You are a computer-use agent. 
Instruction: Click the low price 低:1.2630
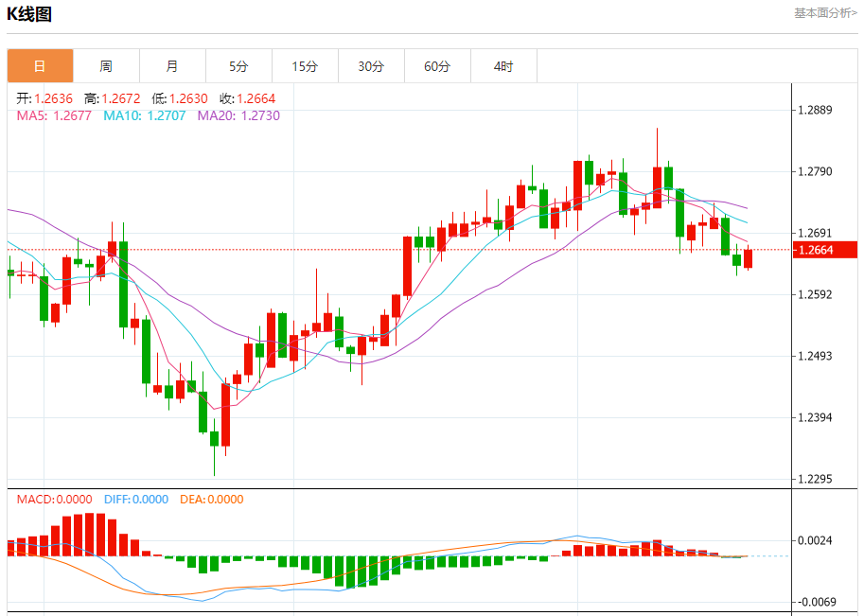[x=180, y=98]
